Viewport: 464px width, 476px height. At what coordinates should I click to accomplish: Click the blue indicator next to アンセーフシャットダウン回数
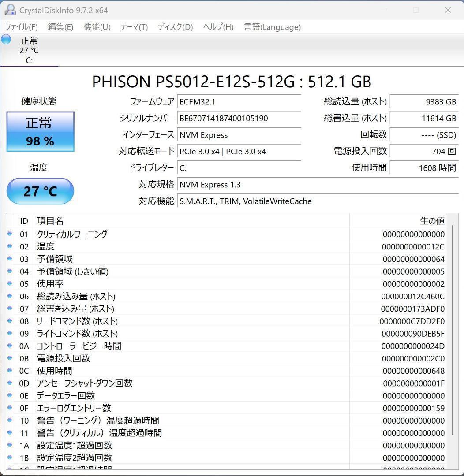tap(10, 383)
